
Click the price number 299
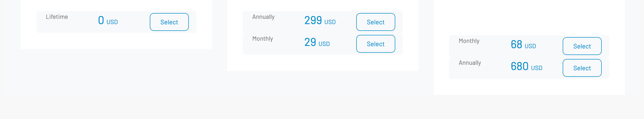[x=313, y=20]
